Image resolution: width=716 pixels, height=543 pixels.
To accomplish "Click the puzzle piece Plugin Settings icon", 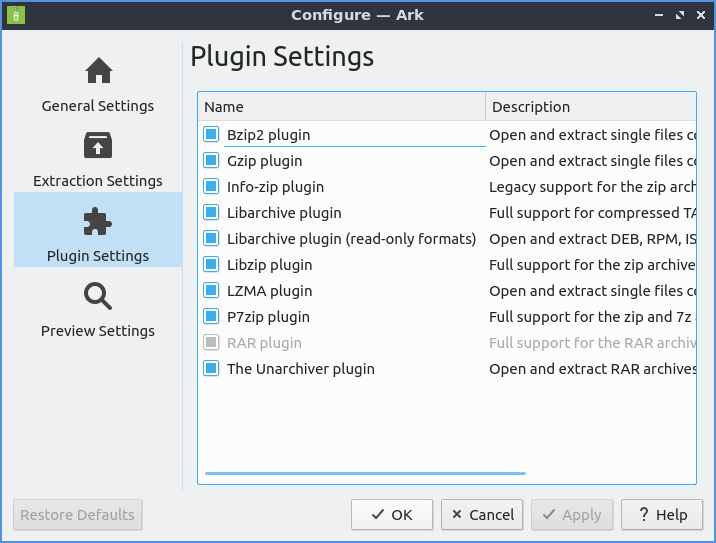I will point(98,221).
